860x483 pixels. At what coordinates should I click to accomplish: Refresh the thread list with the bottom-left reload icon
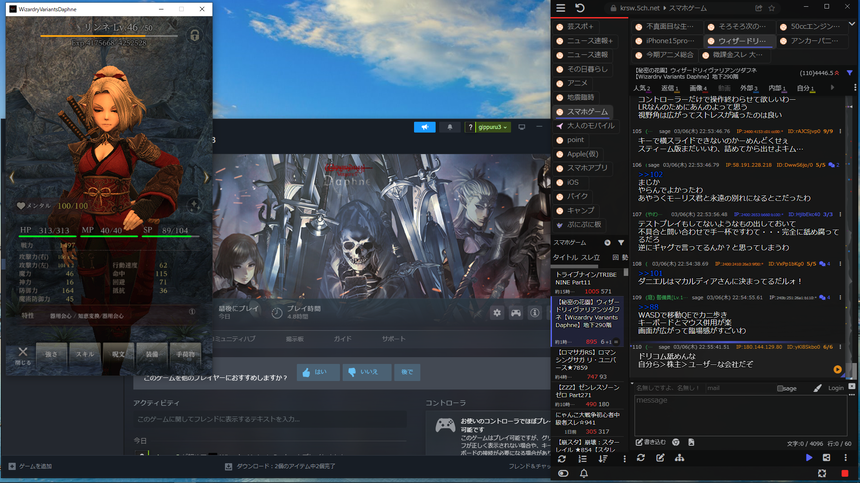[x=562, y=459]
